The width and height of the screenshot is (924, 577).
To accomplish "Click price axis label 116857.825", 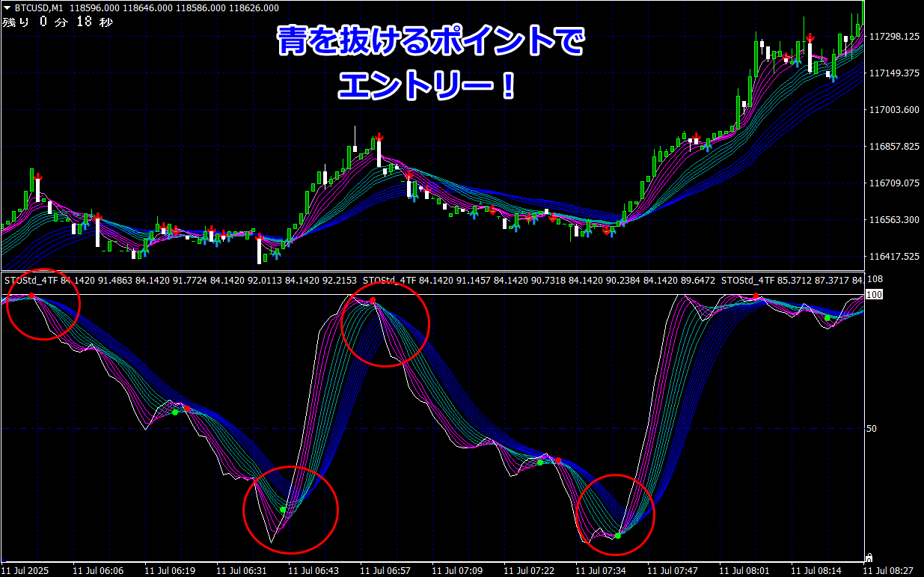I will tap(894, 147).
